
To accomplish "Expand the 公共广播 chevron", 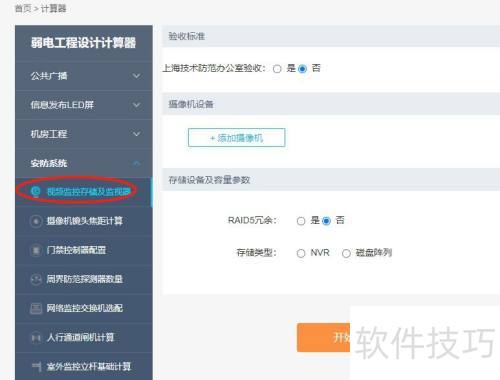I will coord(136,76).
